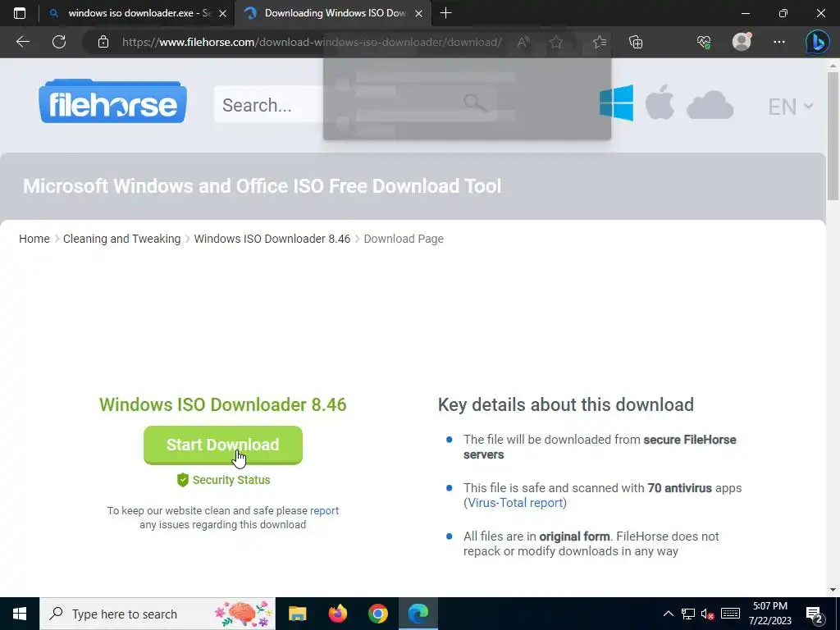Select the Mac Apple platform icon

[660, 102]
